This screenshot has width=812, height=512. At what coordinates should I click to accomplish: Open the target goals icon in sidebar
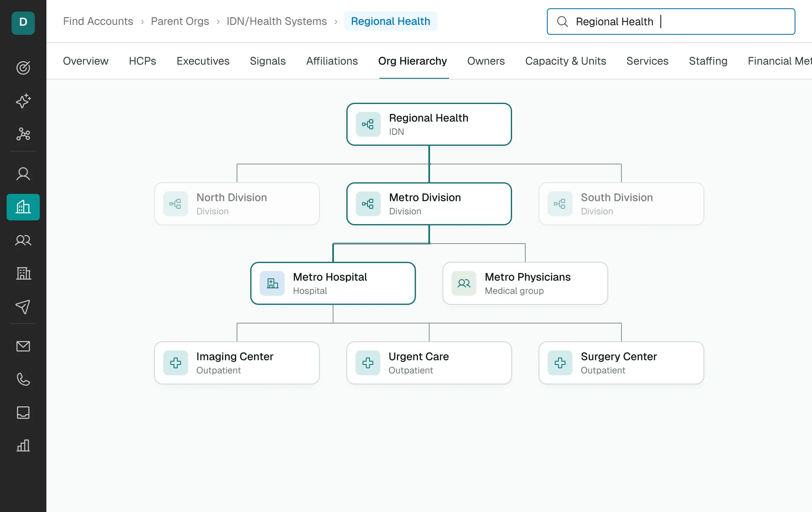click(x=23, y=68)
